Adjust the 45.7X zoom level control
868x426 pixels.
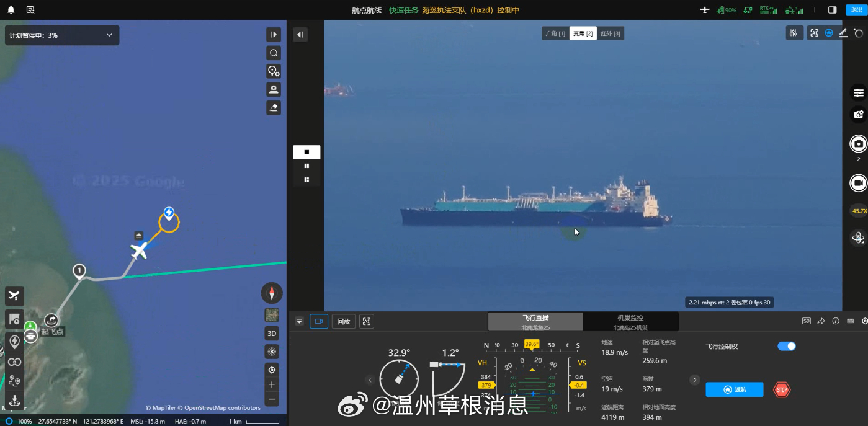coord(859,211)
